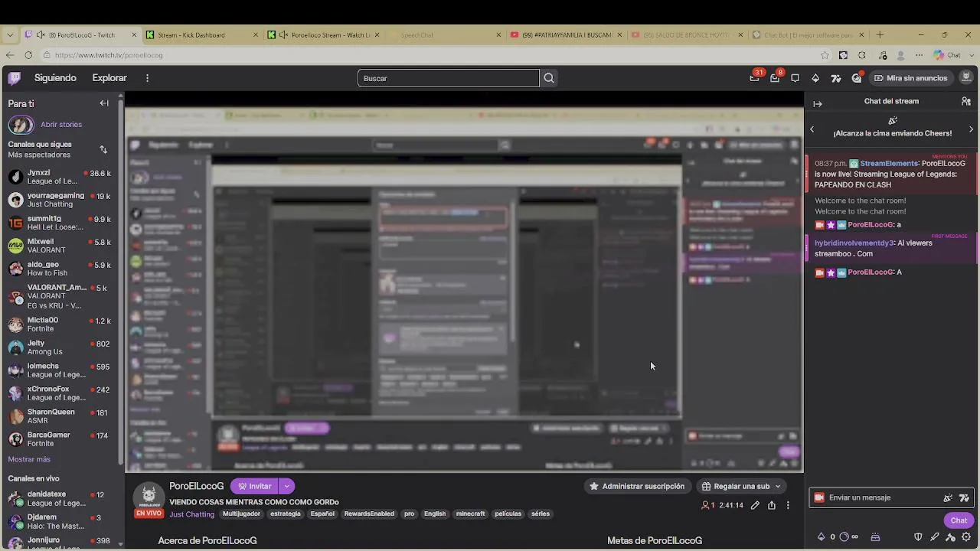Open the Get Bits diamond icon

point(815,78)
